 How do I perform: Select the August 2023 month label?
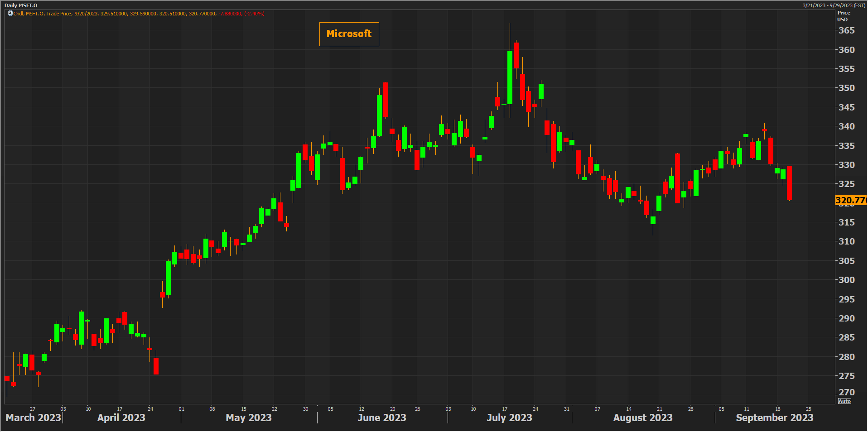coord(642,418)
